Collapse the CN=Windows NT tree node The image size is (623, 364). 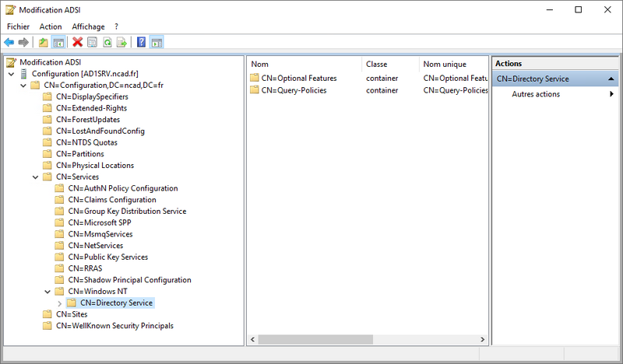[x=48, y=292]
